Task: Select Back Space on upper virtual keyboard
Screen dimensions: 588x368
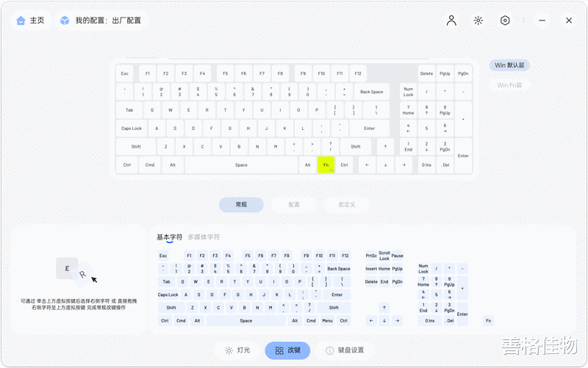Action: [x=371, y=92]
